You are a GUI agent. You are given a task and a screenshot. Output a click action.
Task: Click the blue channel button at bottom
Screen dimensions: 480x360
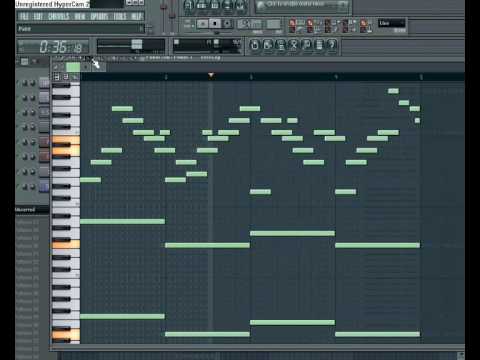click(44, 187)
